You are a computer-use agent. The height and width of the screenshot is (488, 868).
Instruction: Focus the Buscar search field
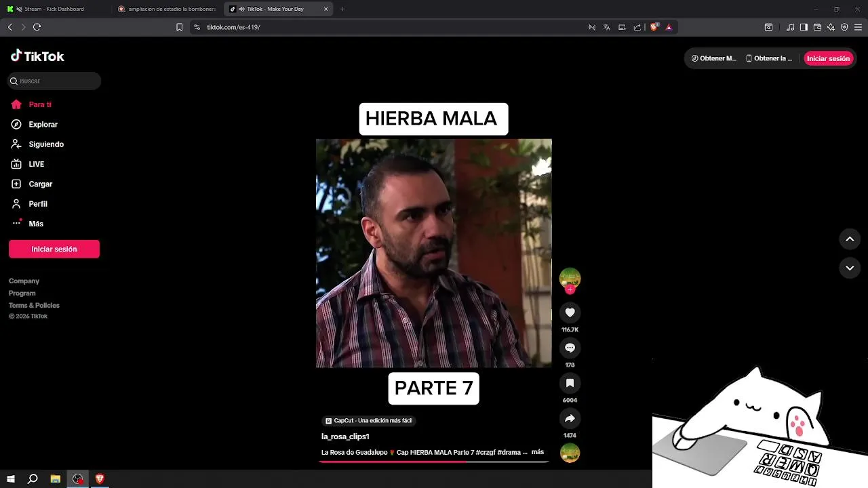pyautogui.click(x=54, y=81)
